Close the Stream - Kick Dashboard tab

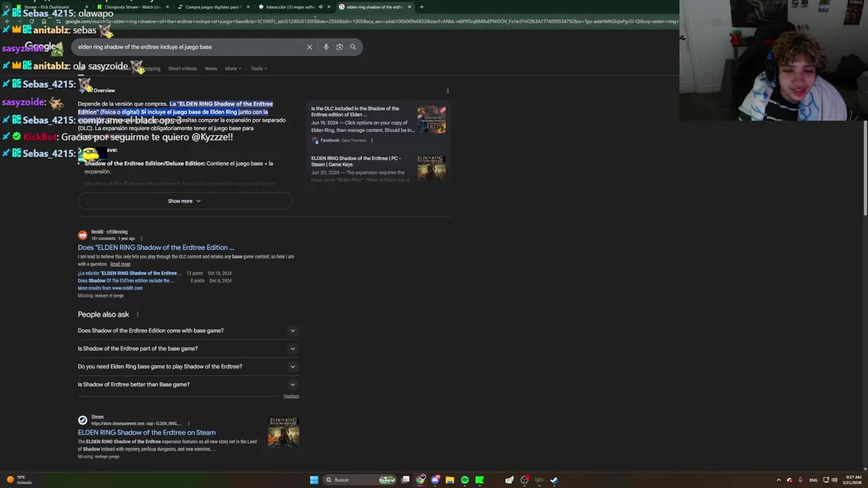[86, 7]
